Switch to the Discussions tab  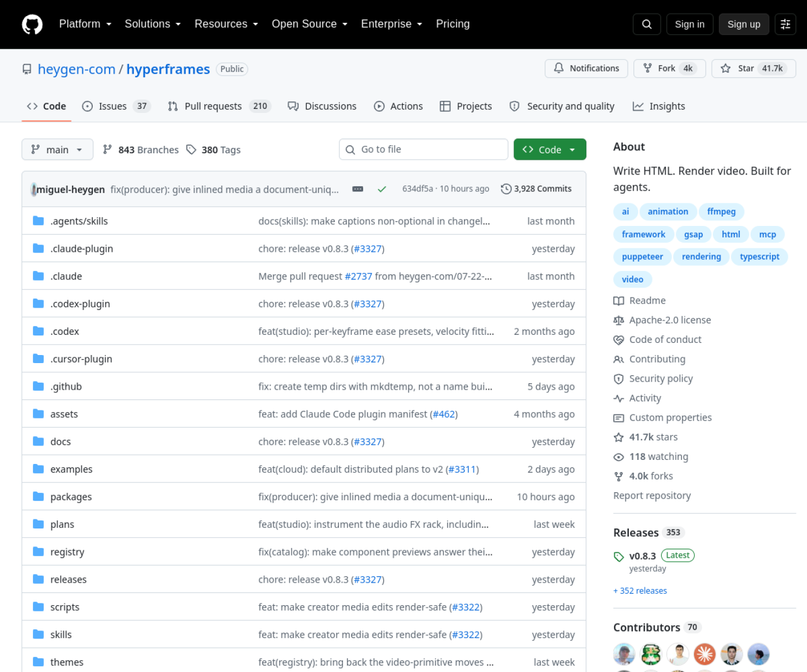pos(322,106)
